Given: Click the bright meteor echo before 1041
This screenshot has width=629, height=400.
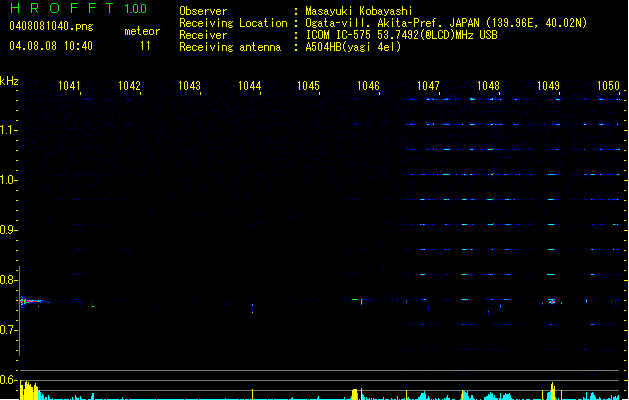Looking at the screenshot, I should [31, 301].
